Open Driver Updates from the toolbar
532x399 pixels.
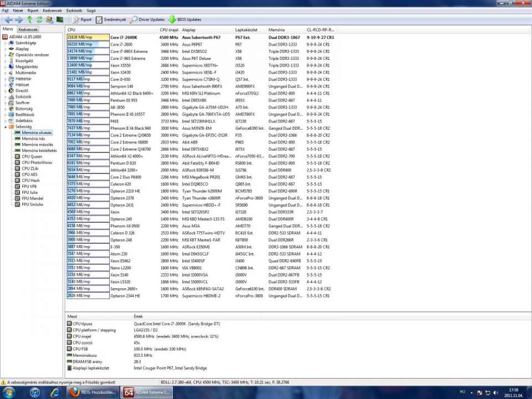click(x=147, y=20)
